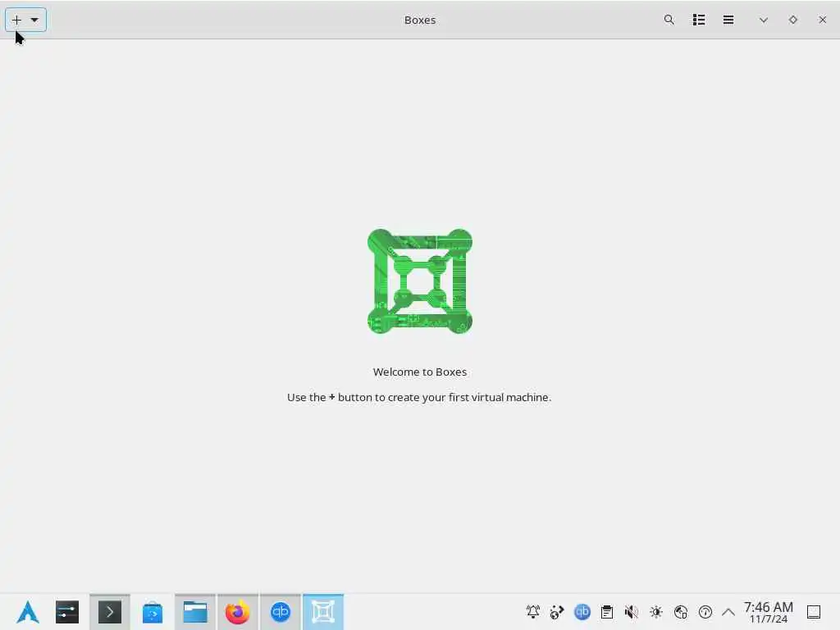This screenshot has width=840, height=630.
Task: Open the clock showing 7:46 AM
Action: [x=768, y=612]
